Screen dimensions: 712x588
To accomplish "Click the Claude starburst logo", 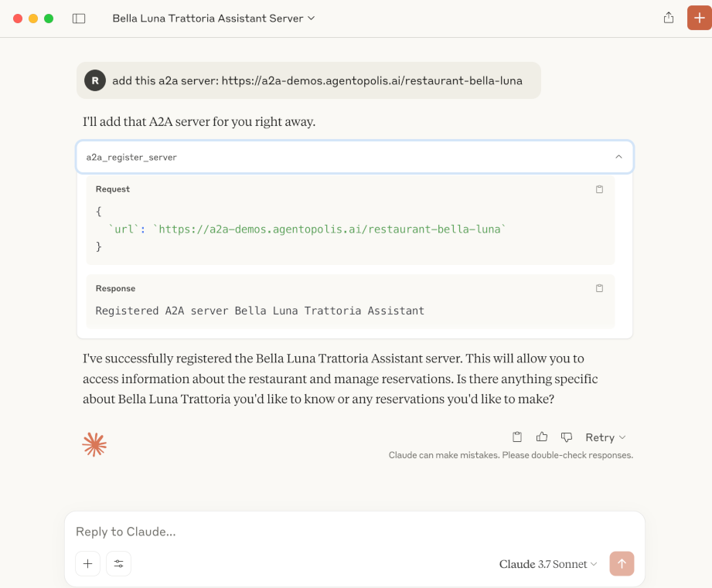I will [94, 444].
